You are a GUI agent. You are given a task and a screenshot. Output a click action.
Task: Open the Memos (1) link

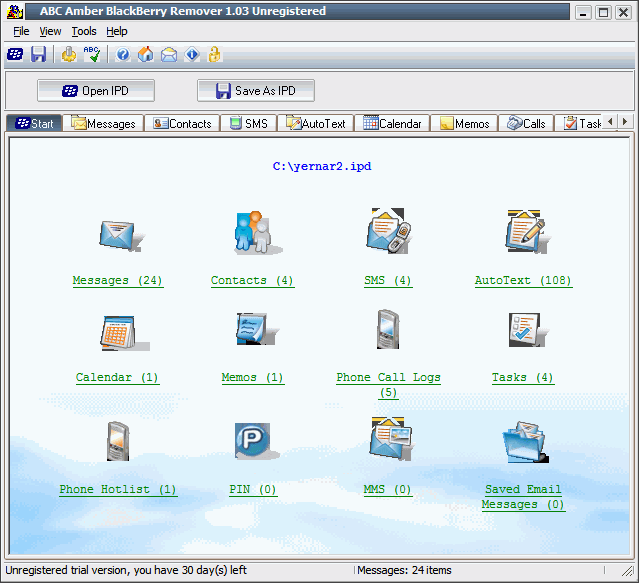pyautogui.click(x=253, y=377)
